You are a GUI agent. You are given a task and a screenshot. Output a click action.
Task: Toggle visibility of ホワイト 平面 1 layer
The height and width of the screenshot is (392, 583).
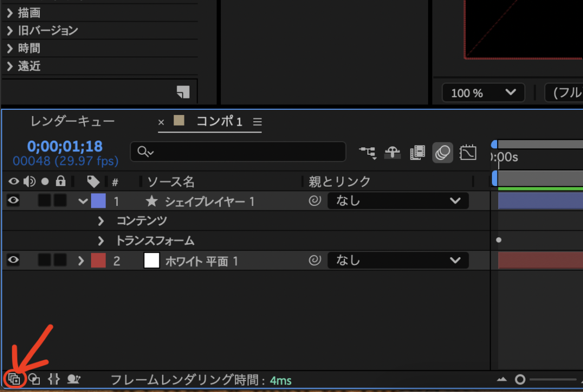point(13,261)
